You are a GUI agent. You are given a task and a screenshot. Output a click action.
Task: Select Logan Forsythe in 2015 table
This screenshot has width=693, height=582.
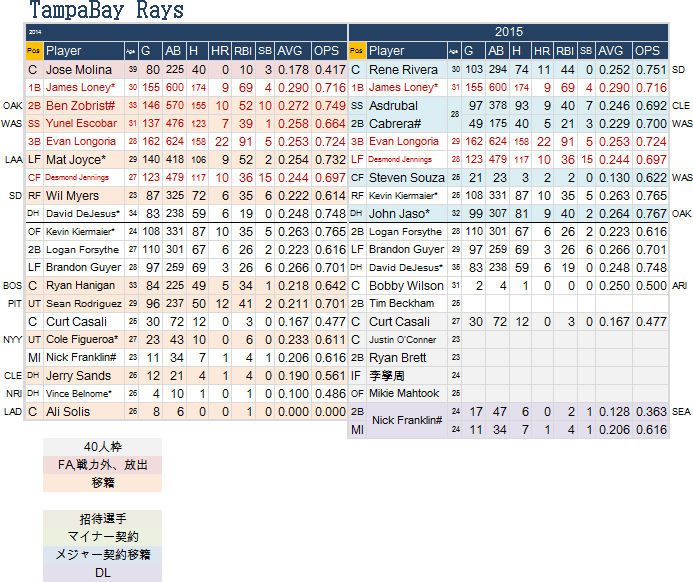[x=407, y=232]
